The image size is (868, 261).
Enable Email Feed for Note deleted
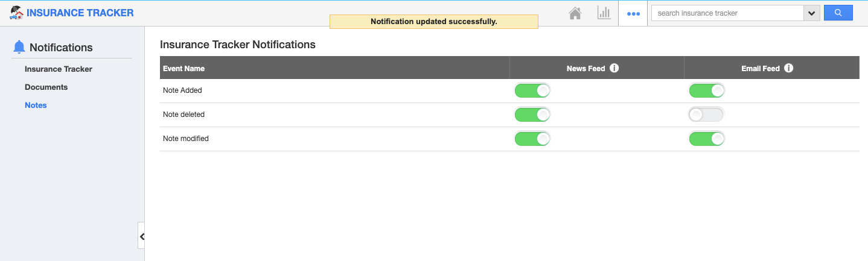706,115
